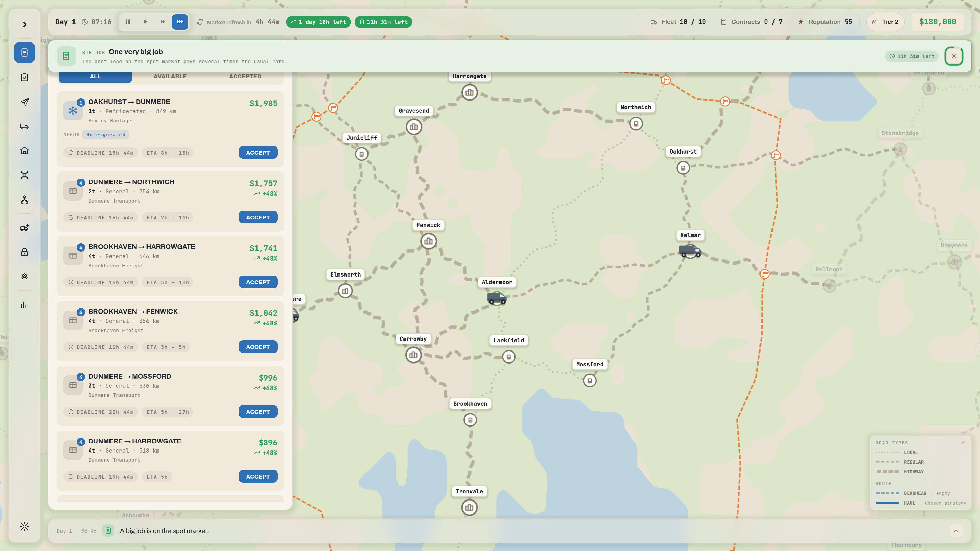Click the $180,000 balance
Screen dimensions: 980x551
937,22
